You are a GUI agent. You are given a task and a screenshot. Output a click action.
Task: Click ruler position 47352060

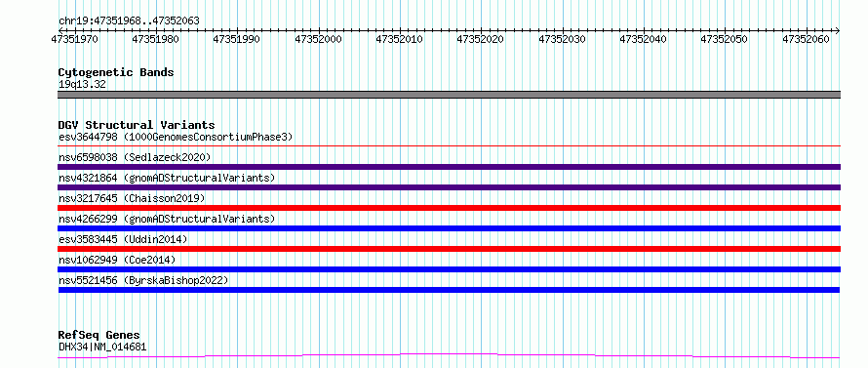(806, 39)
